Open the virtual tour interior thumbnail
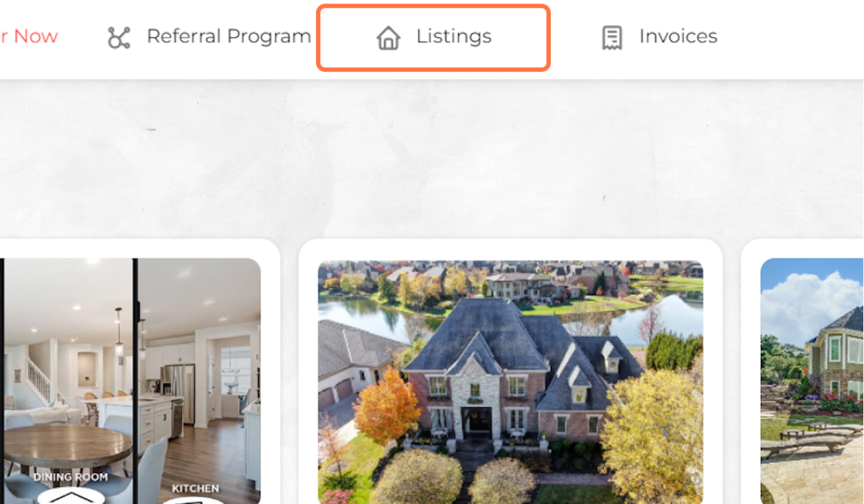 (130, 381)
